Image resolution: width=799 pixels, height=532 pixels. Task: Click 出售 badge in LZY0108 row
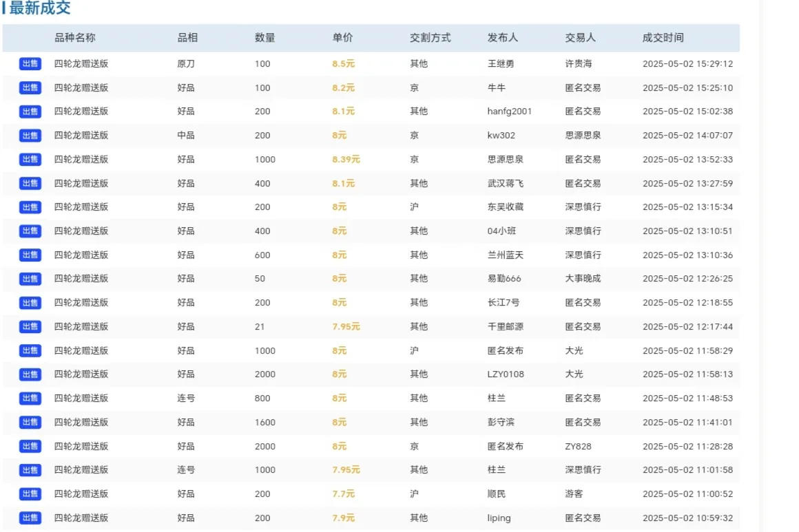click(x=30, y=374)
